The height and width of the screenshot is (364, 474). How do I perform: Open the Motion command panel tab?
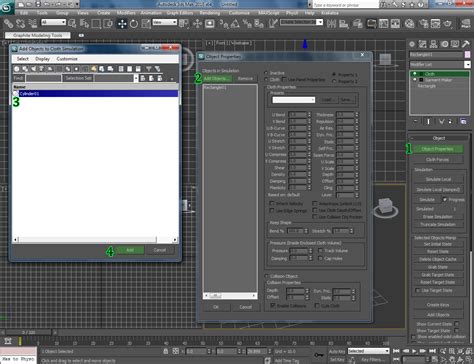[444, 44]
